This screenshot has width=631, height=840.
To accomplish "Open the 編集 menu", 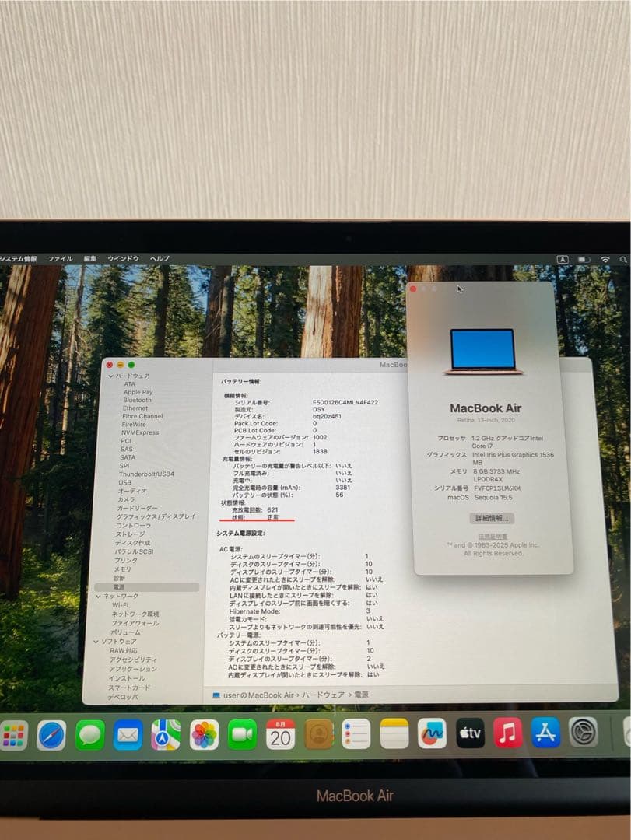I will point(90,259).
